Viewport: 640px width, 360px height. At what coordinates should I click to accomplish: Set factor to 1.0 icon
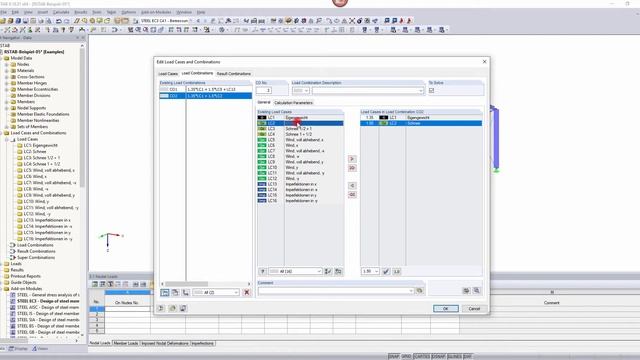pos(396,271)
